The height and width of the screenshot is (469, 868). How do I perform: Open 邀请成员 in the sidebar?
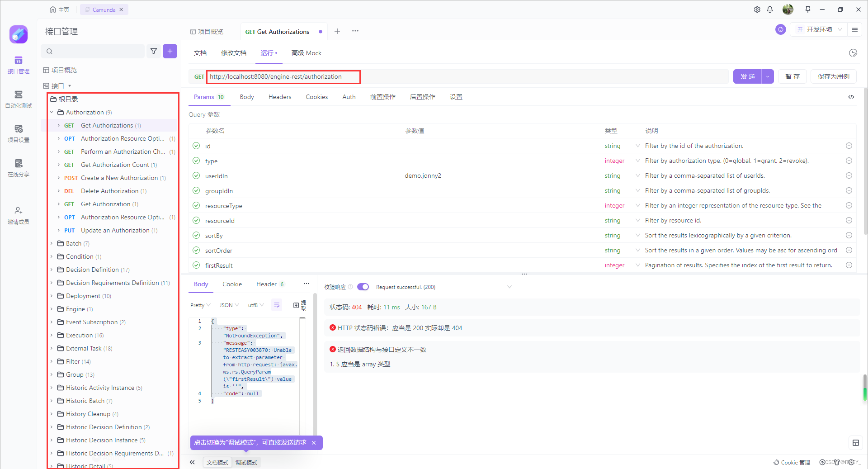(x=19, y=216)
